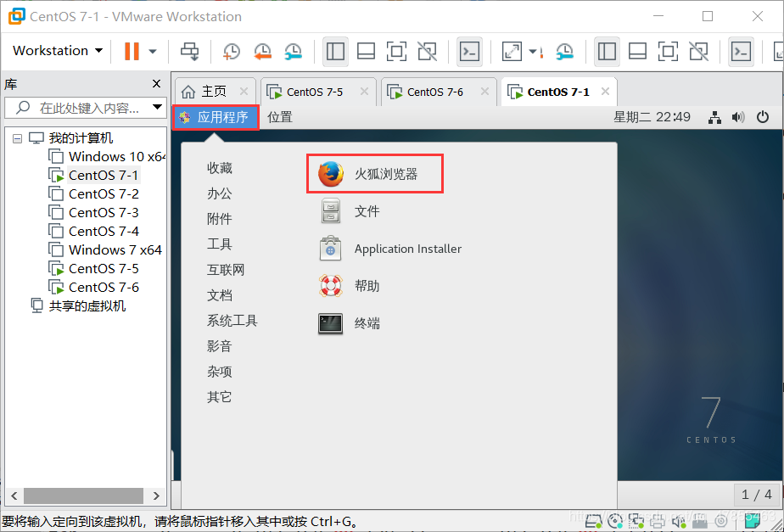Open the GNOME volume icon
The width and height of the screenshot is (784, 532).
[x=738, y=117]
